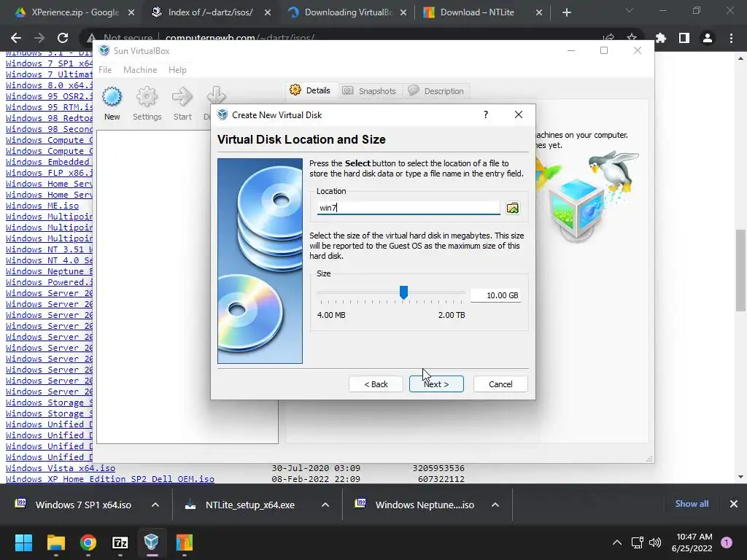
Task: Switch to the Snapshots tab
Action: coord(370,91)
